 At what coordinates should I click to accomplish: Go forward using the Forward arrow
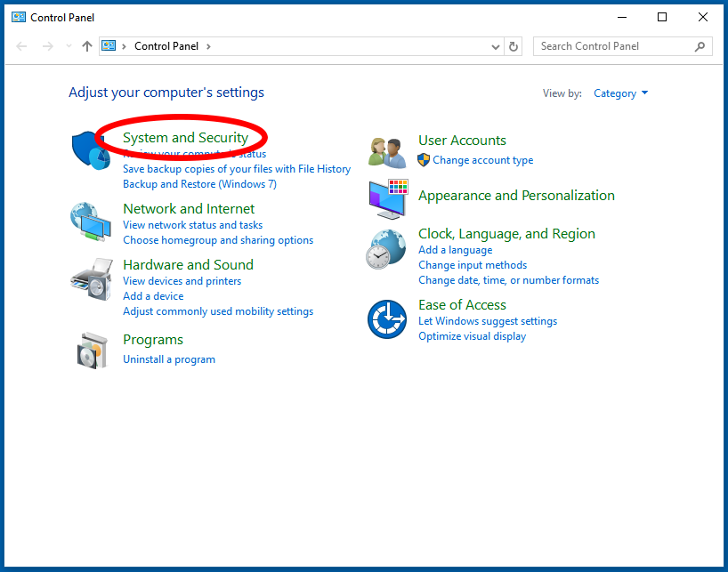(x=47, y=46)
